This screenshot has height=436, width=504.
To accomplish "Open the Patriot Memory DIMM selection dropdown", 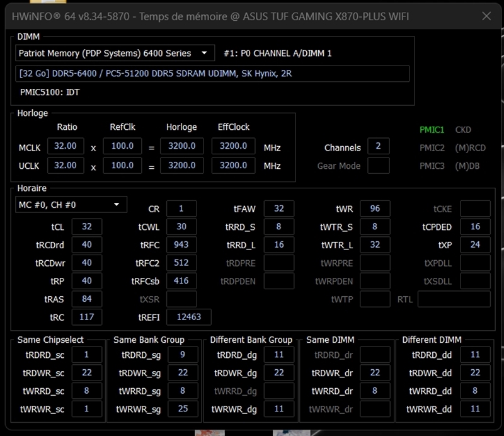I will (114, 54).
